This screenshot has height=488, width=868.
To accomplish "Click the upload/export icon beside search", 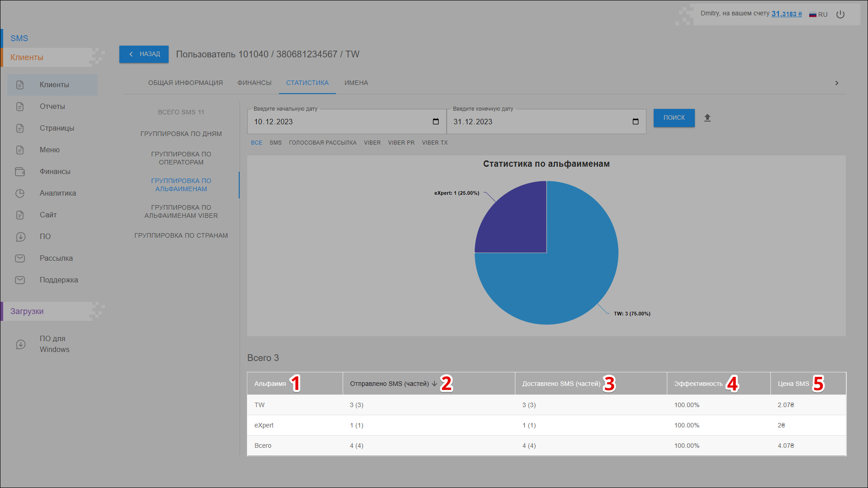I will click(708, 118).
